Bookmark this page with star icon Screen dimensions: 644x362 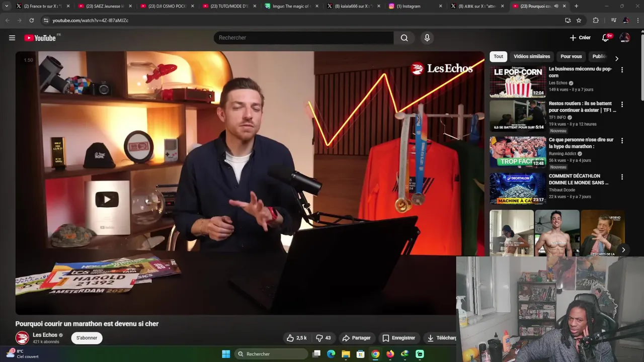tap(579, 20)
